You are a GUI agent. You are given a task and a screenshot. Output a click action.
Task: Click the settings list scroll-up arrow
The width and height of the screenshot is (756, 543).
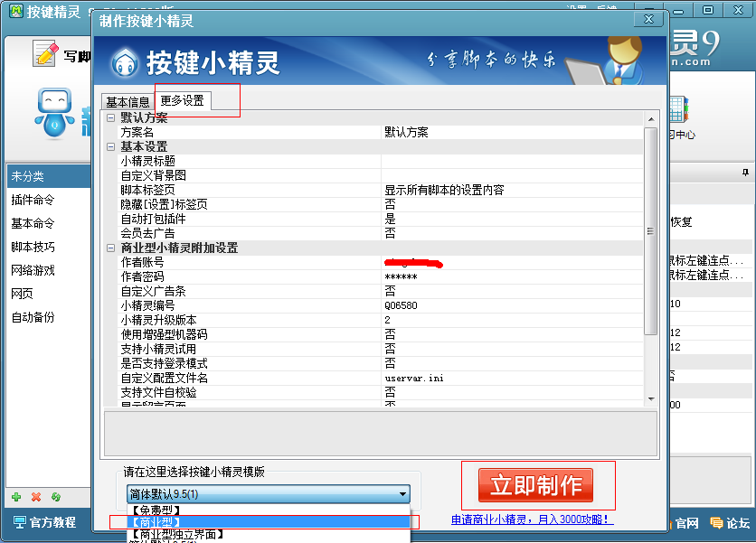pos(651,118)
